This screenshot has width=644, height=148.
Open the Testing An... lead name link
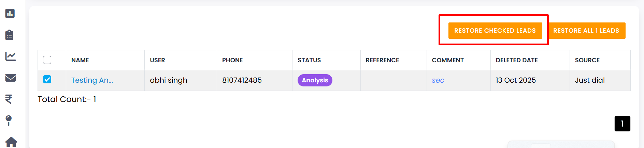[92, 80]
